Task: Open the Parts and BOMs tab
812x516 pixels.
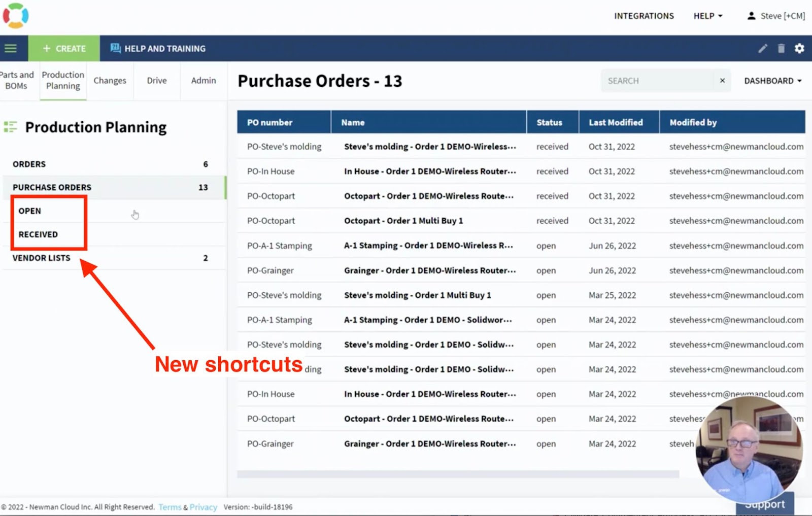Action: tap(17, 80)
